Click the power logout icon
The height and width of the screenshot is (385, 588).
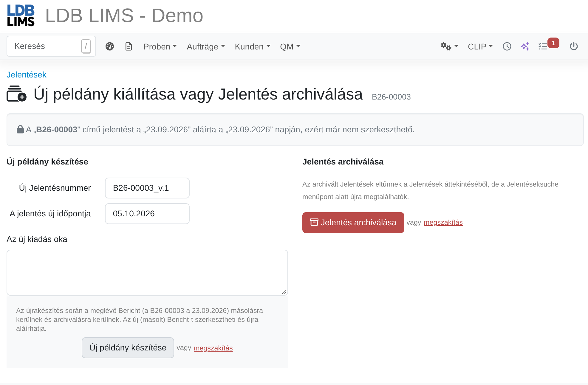574,46
